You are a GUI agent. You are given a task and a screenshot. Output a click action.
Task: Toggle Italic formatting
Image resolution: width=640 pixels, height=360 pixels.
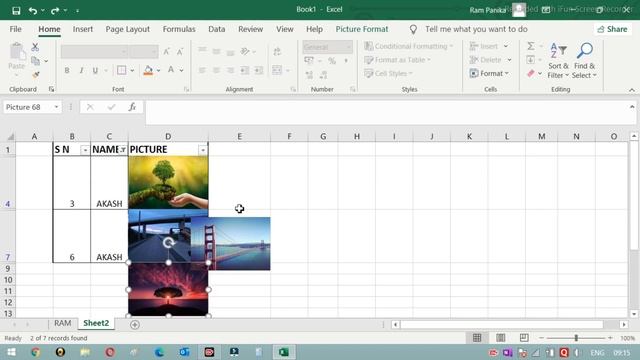pos(81,70)
